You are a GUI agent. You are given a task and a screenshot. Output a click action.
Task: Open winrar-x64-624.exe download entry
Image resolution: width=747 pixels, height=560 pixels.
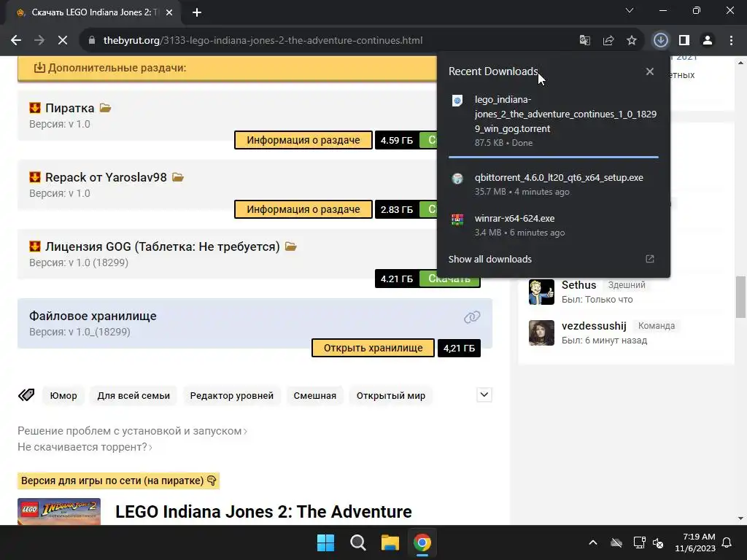click(x=554, y=225)
